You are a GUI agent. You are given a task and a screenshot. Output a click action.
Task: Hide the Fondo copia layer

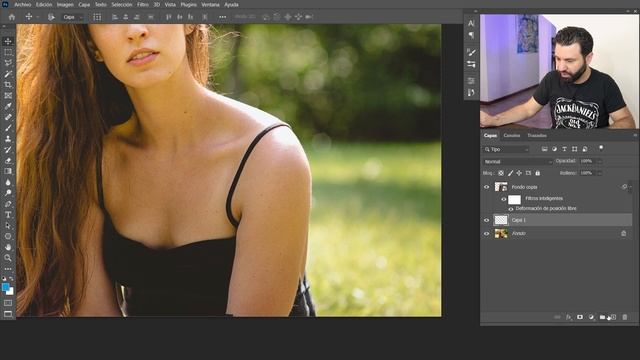click(x=487, y=187)
